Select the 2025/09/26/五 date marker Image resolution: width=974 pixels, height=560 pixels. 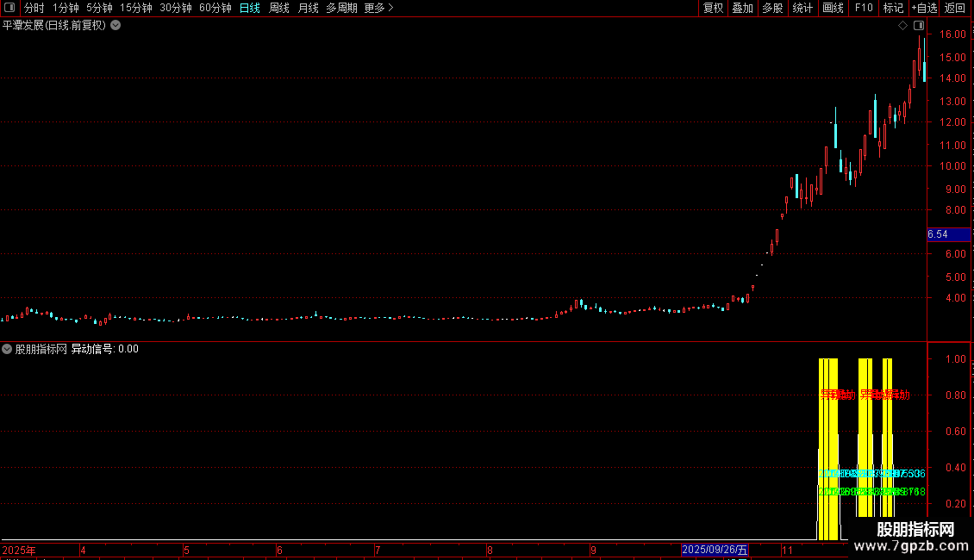715,550
